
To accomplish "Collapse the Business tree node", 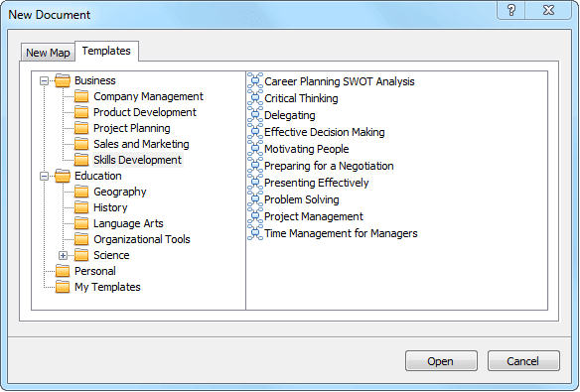I will click(x=44, y=81).
